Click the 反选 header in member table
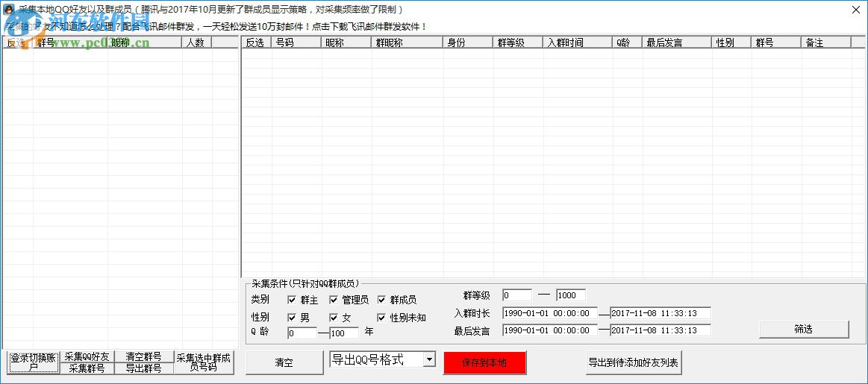The image size is (868, 384). 256,43
